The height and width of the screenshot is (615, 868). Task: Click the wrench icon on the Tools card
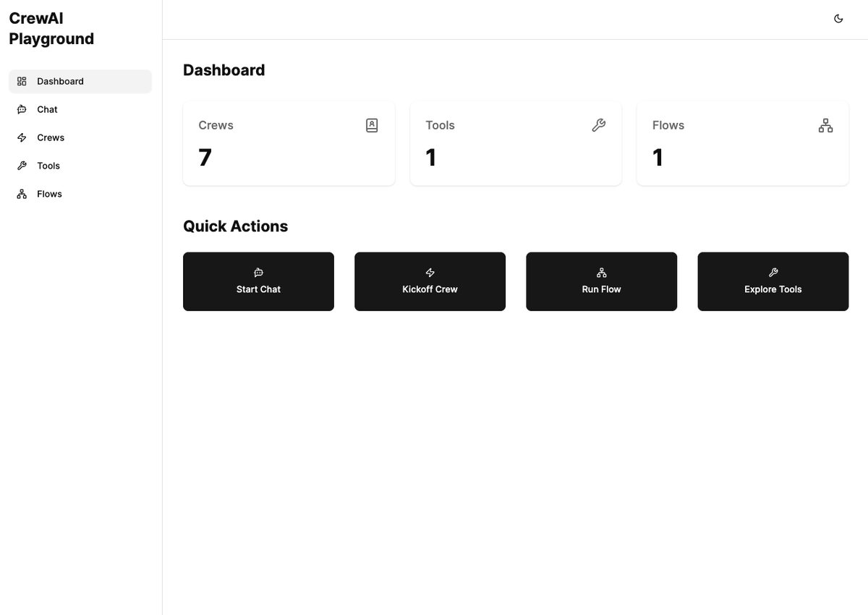tap(599, 125)
